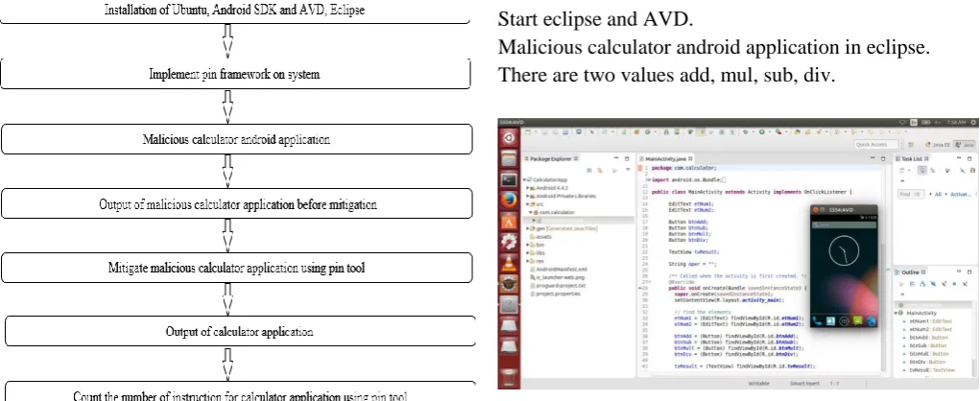Switch to the Java perspective

[965, 144]
